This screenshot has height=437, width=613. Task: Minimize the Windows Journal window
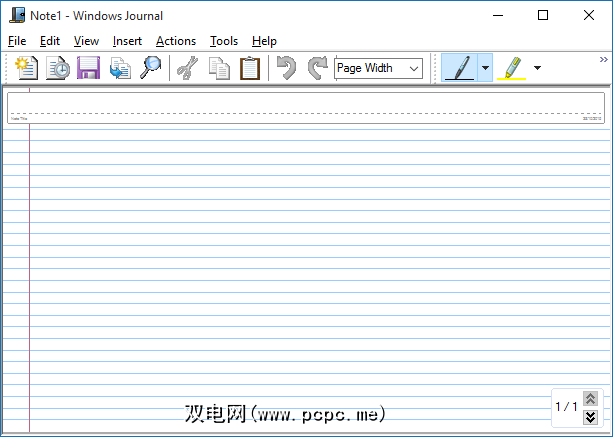(x=498, y=15)
